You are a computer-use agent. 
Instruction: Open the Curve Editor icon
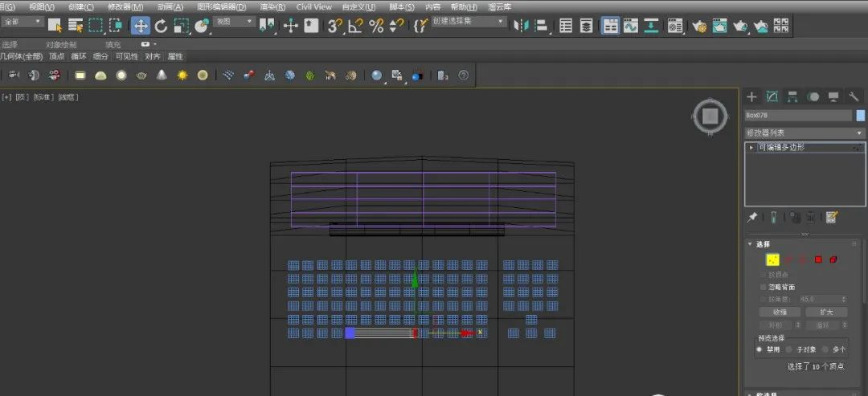[x=631, y=26]
